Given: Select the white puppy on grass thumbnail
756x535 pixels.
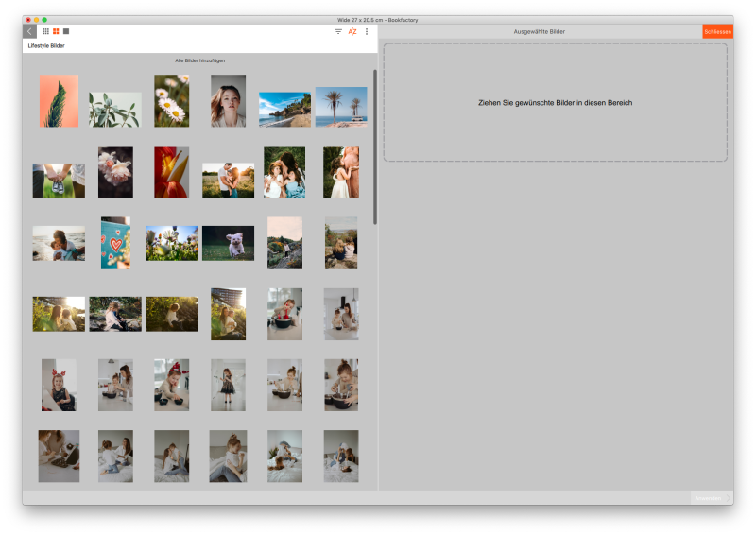Looking at the screenshot, I should pyautogui.click(x=228, y=243).
